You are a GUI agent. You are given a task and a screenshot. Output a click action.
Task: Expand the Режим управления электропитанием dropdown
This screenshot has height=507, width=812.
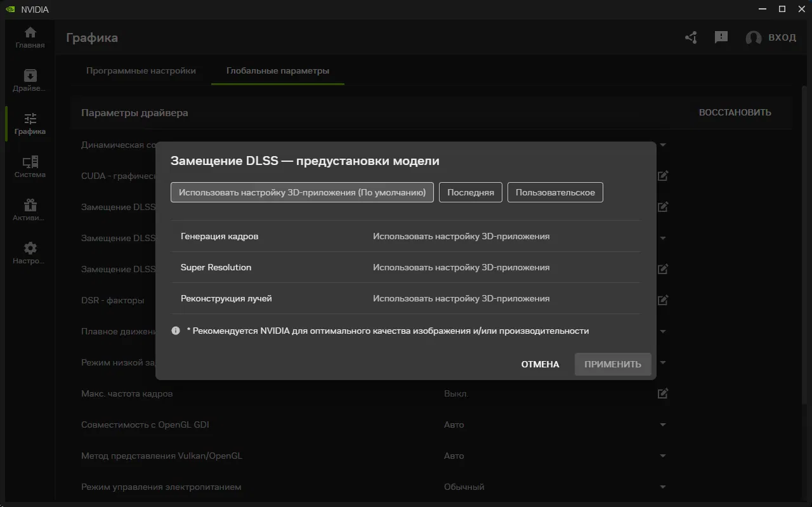pyautogui.click(x=663, y=487)
